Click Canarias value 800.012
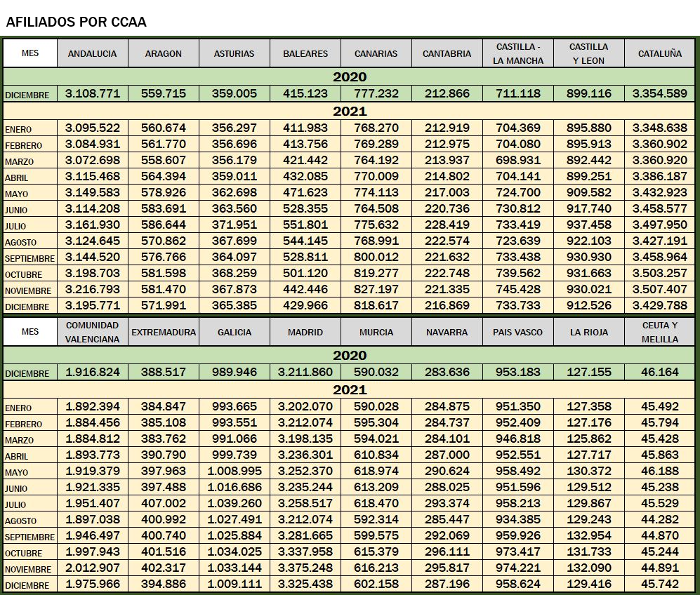 pyautogui.click(x=376, y=257)
